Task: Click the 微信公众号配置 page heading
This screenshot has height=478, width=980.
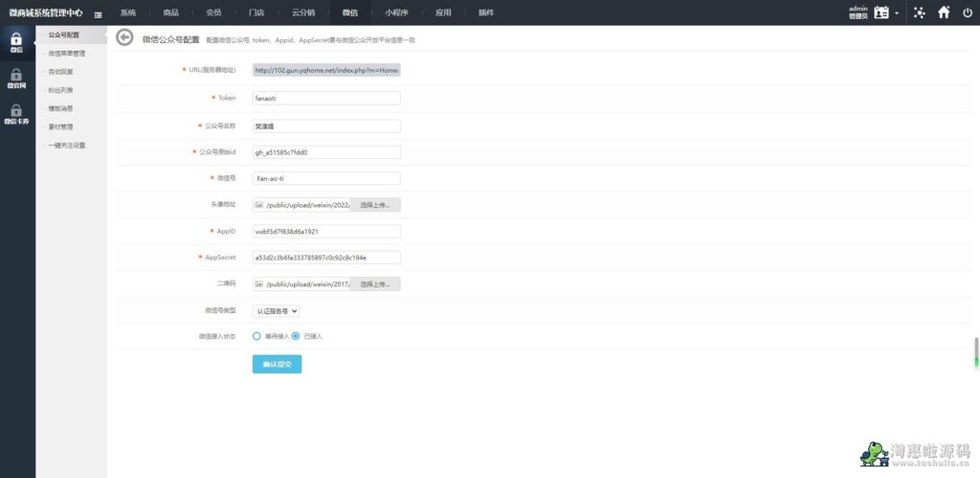Action: pos(170,39)
